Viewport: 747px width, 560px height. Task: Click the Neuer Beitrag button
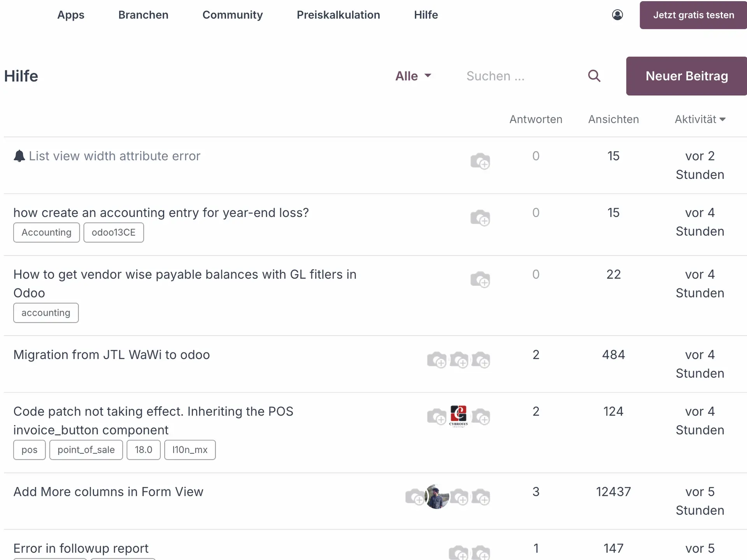coord(686,76)
